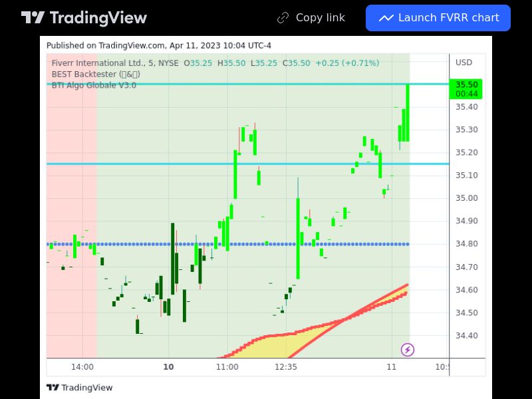Click the copy link chain icon
Image resolution: width=532 pixels, height=399 pixels.
[282, 18]
